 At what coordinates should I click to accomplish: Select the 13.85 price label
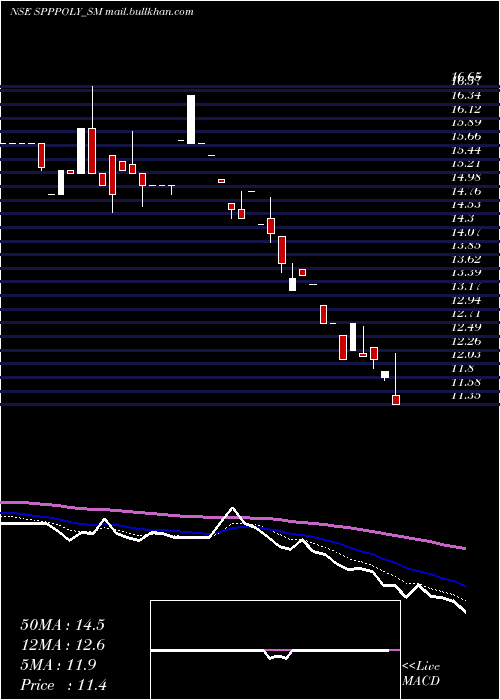coord(466,245)
